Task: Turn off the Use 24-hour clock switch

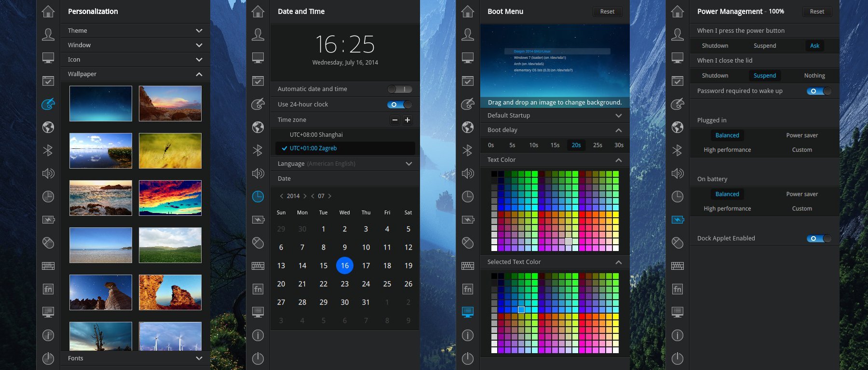Action: (x=400, y=105)
